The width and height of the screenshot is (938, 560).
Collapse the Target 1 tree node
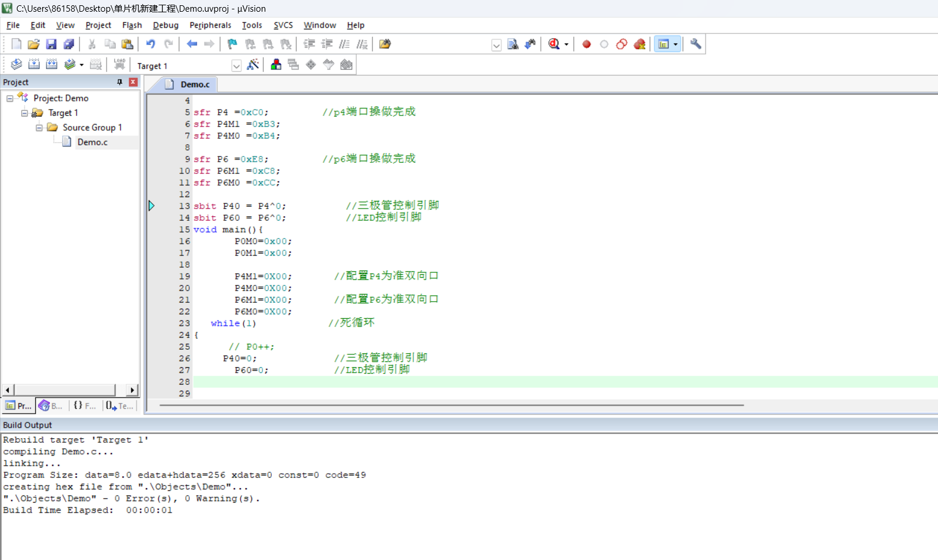25,113
